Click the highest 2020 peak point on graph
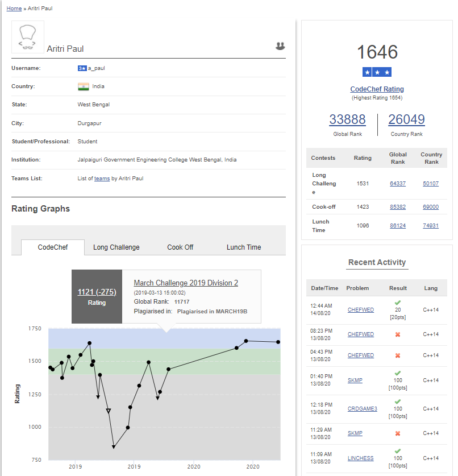 pos(246,341)
